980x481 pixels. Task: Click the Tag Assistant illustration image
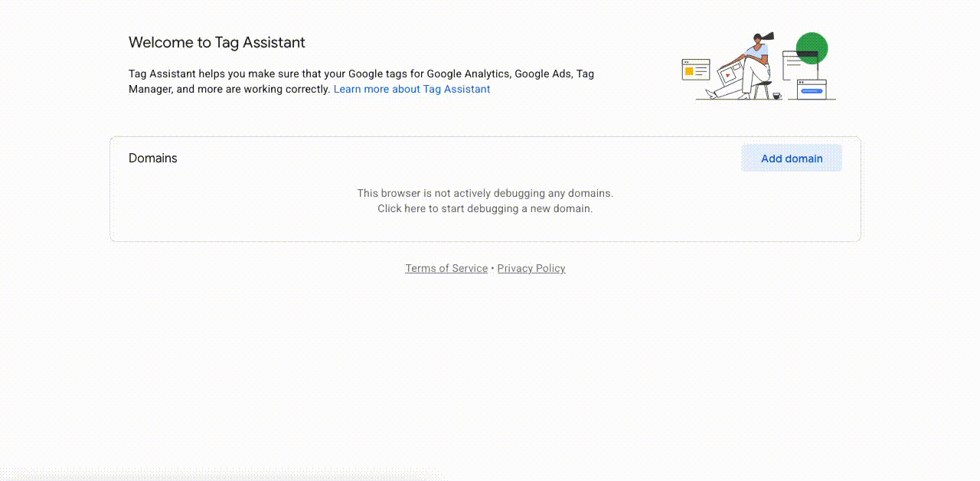[759, 66]
